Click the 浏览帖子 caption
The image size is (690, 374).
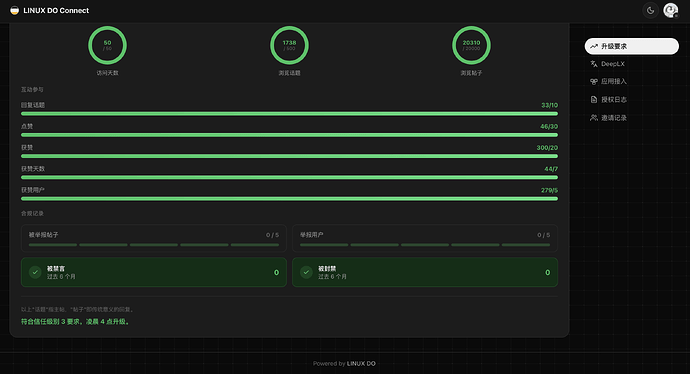471,73
